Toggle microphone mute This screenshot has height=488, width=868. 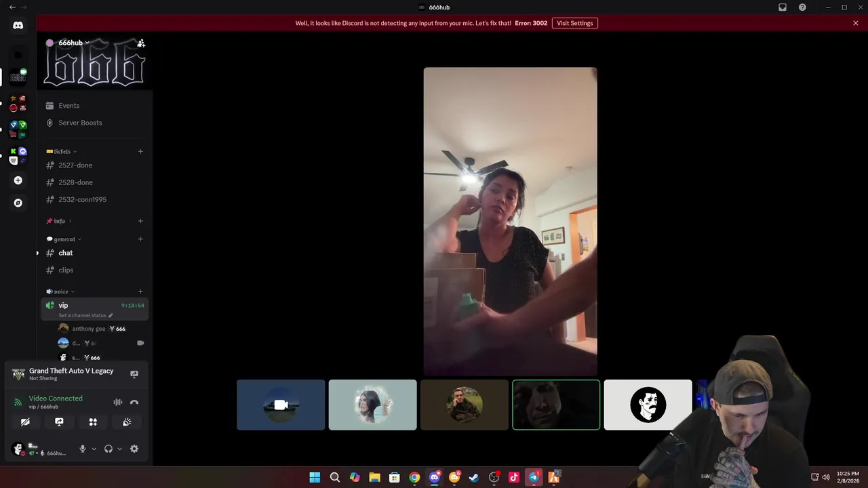83,449
